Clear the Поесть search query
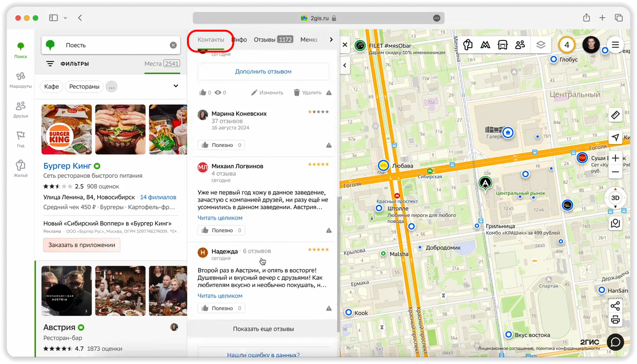This screenshot has height=364, width=637. tap(173, 45)
